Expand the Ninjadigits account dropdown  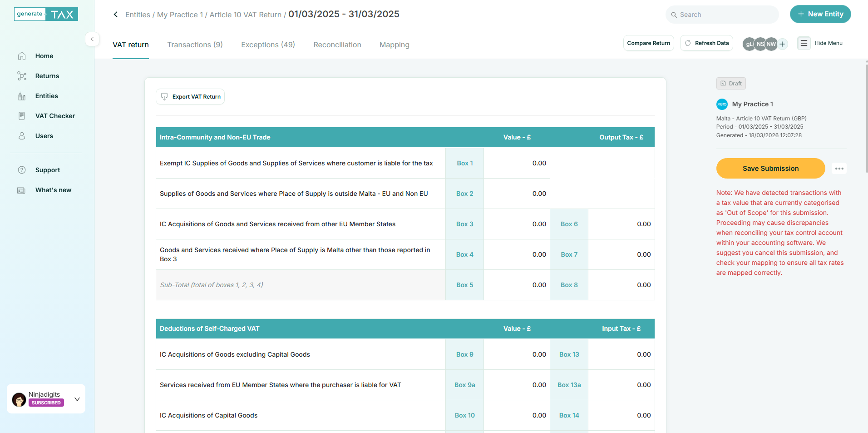click(x=77, y=399)
